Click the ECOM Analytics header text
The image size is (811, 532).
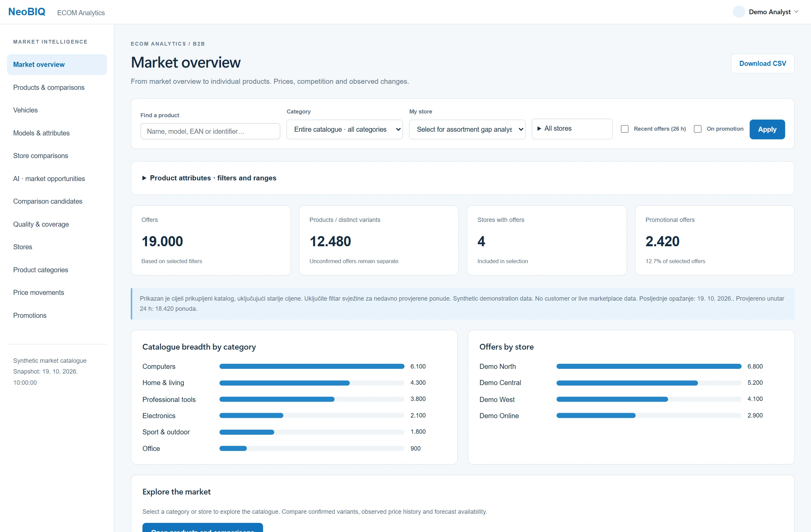pos(81,12)
